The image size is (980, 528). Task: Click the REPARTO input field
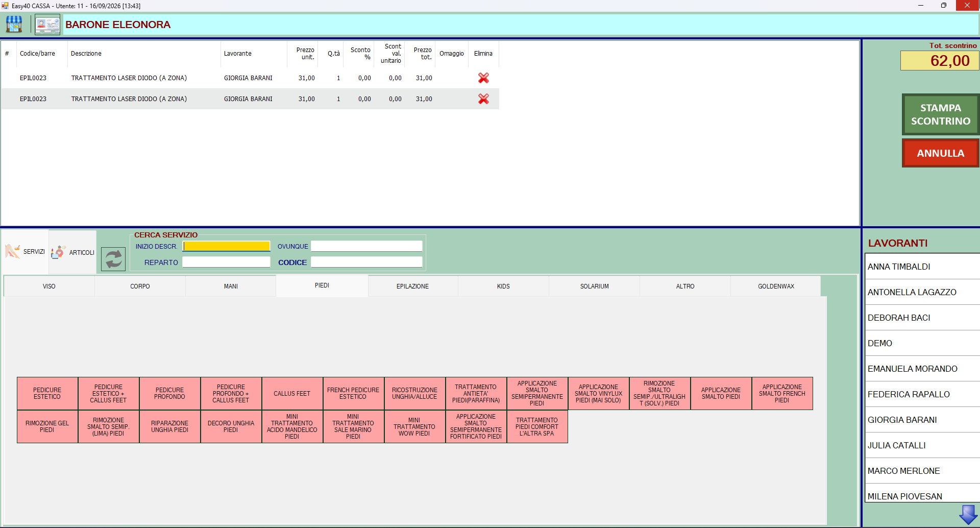pyautogui.click(x=227, y=262)
